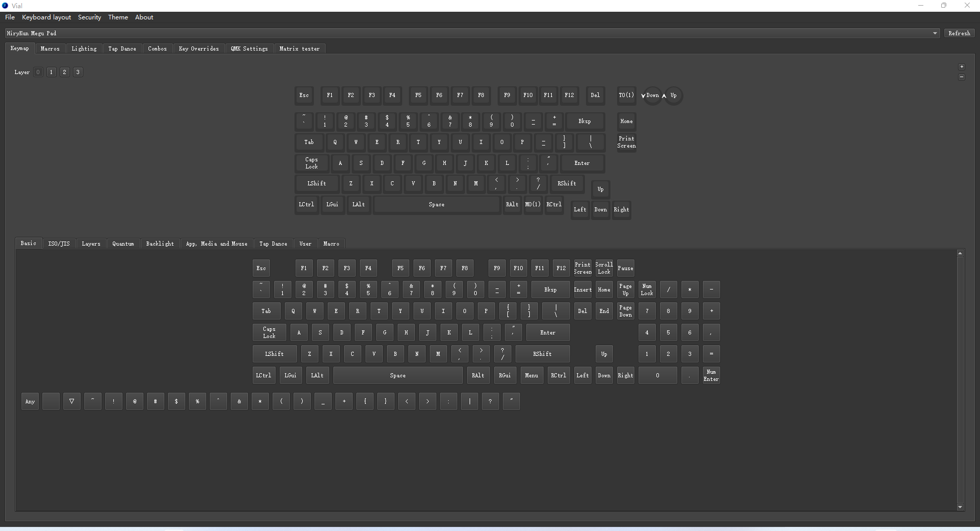The height and width of the screenshot is (531, 980).
Task: Click the blank keycode button
Action: point(51,401)
